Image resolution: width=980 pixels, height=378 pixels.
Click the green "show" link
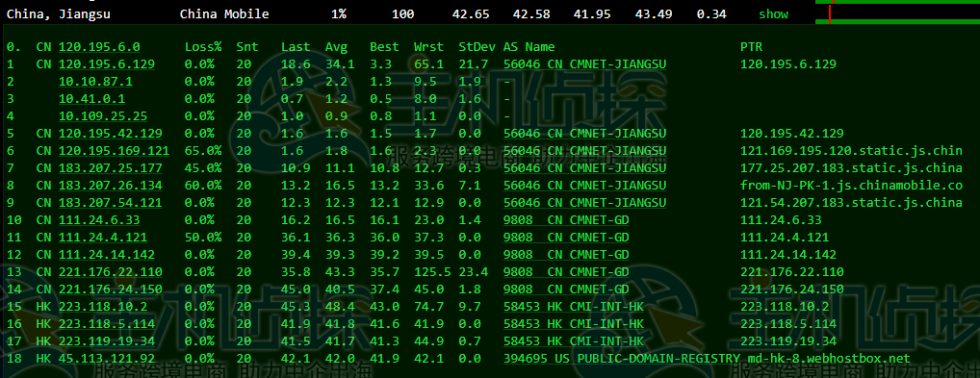(x=773, y=13)
